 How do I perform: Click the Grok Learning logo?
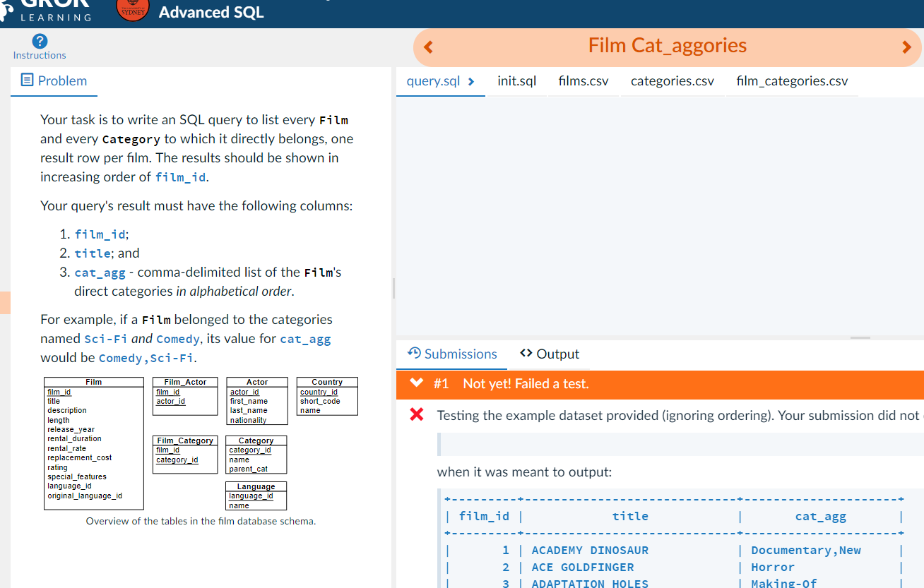(x=46, y=12)
